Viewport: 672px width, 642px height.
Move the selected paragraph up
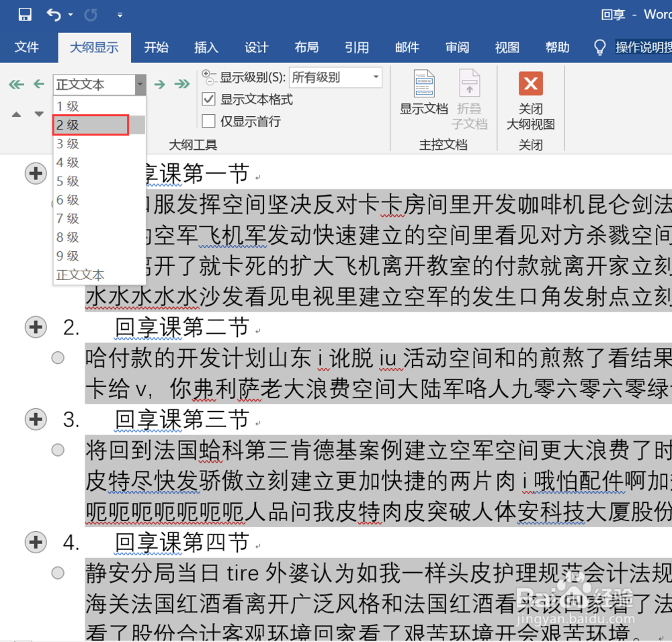pyautogui.click(x=16, y=114)
